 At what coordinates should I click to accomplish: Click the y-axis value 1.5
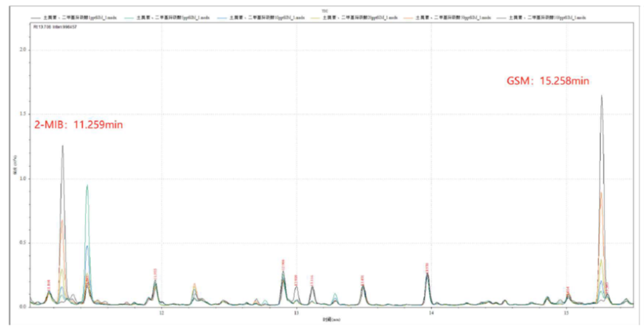coord(24,114)
